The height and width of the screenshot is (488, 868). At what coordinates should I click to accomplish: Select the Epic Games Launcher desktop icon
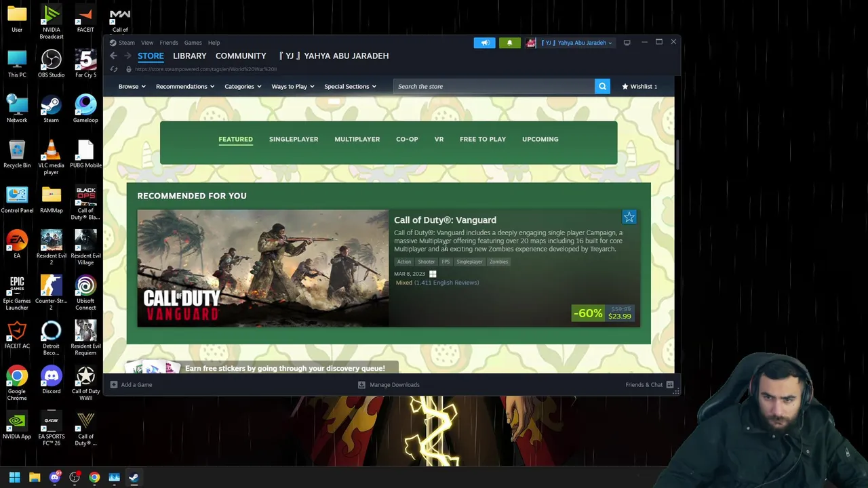[17, 293]
